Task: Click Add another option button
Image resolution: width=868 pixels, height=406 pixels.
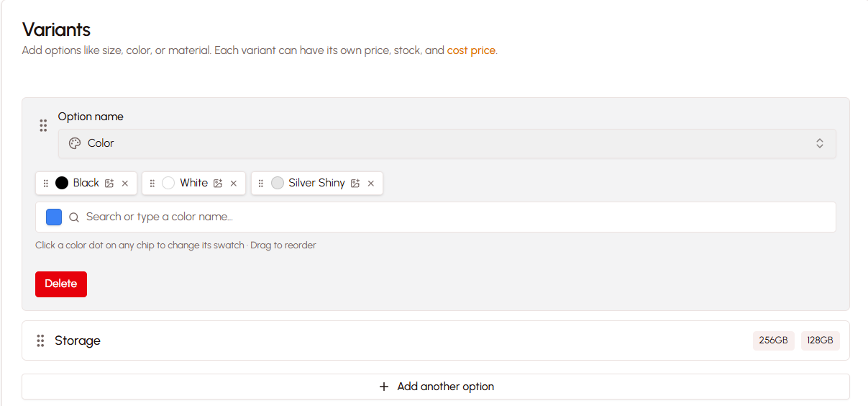Action: pos(436,387)
